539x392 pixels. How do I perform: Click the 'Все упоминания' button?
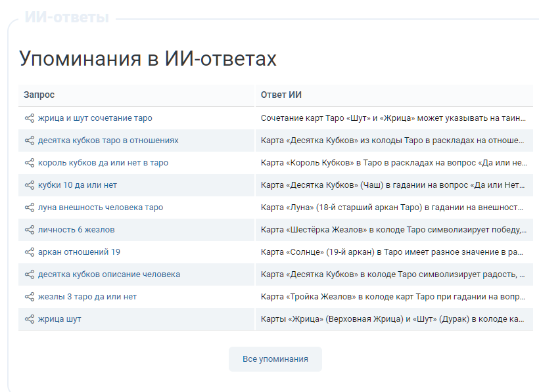[x=275, y=359]
